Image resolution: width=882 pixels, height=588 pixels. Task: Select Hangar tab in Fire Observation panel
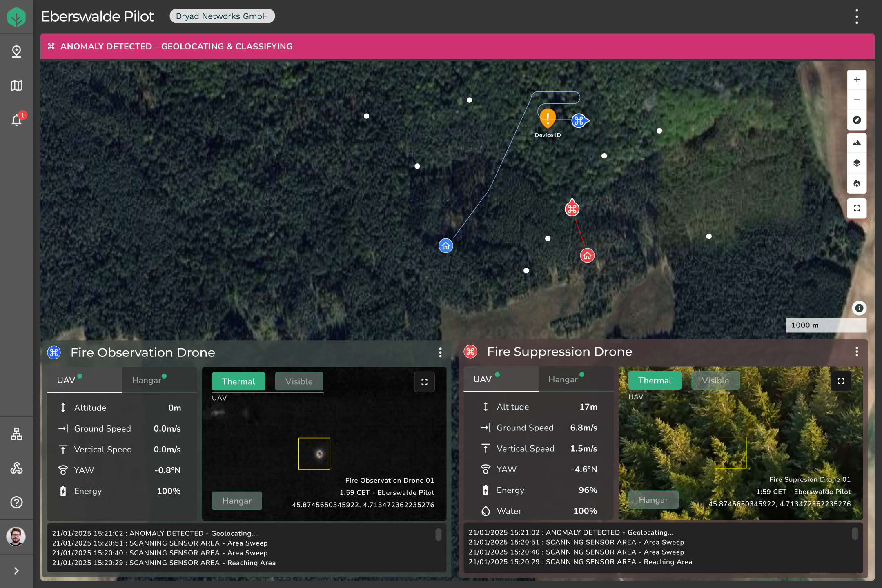[x=147, y=380]
